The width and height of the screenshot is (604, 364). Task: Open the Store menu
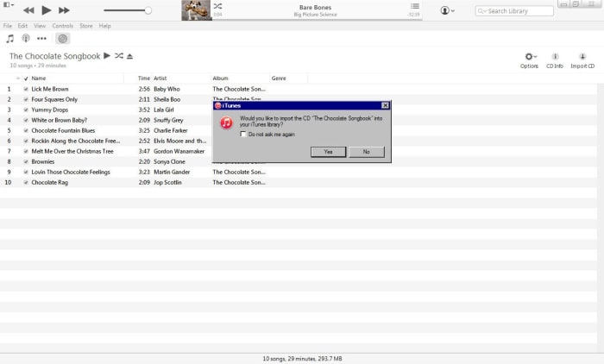[86, 26]
